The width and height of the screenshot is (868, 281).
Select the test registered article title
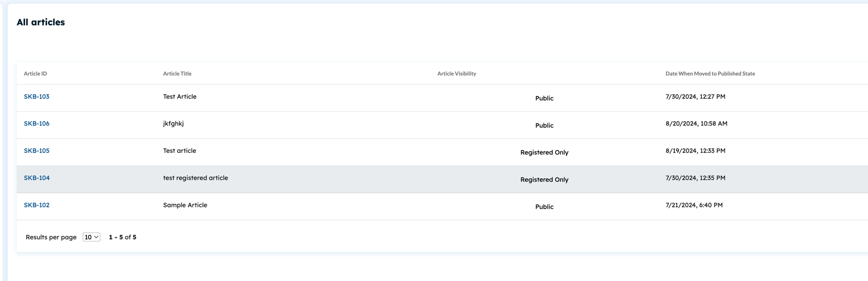(196, 178)
